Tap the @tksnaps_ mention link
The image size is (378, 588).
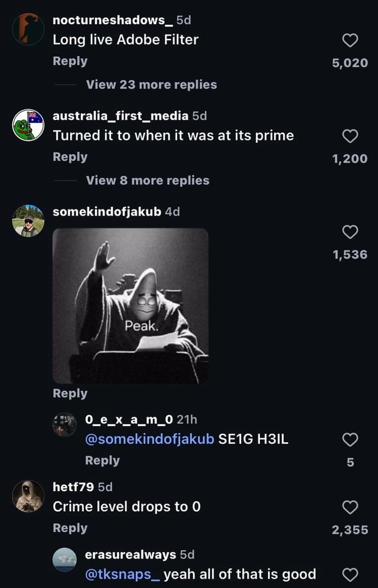click(x=122, y=574)
